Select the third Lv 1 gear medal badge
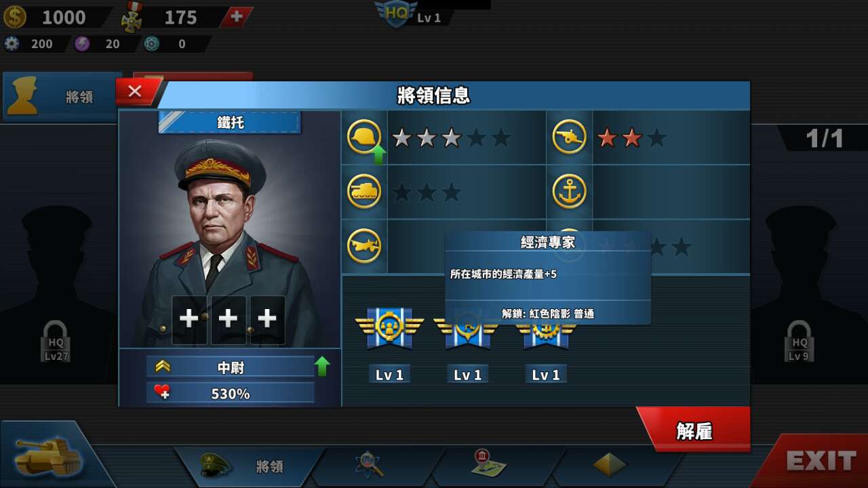868x488 pixels. pyautogui.click(x=546, y=332)
